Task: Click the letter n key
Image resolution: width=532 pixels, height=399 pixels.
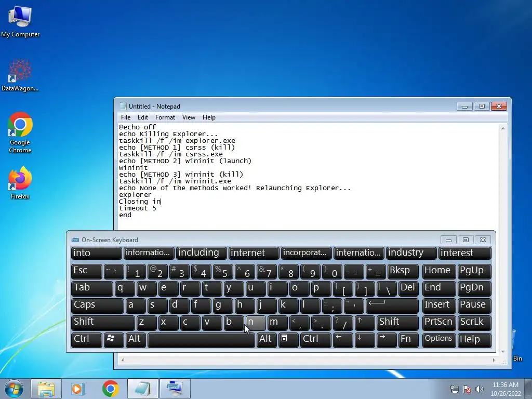Action: tap(256, 323)
